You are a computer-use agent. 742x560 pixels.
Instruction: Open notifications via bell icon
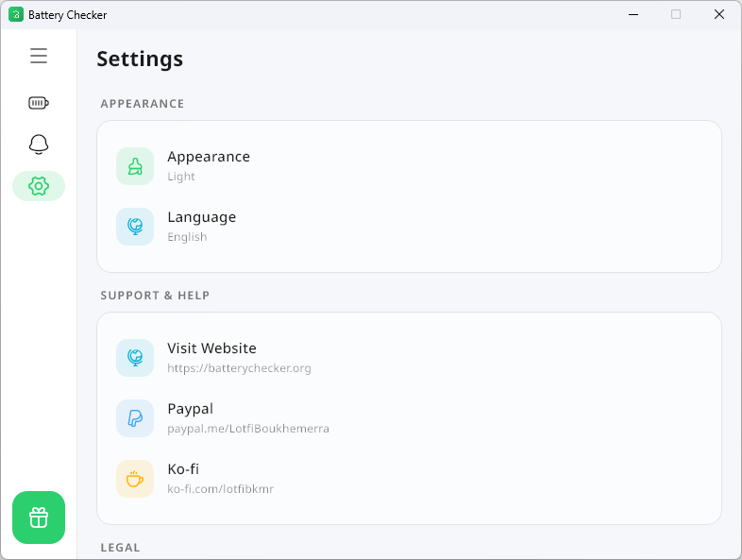39,144
